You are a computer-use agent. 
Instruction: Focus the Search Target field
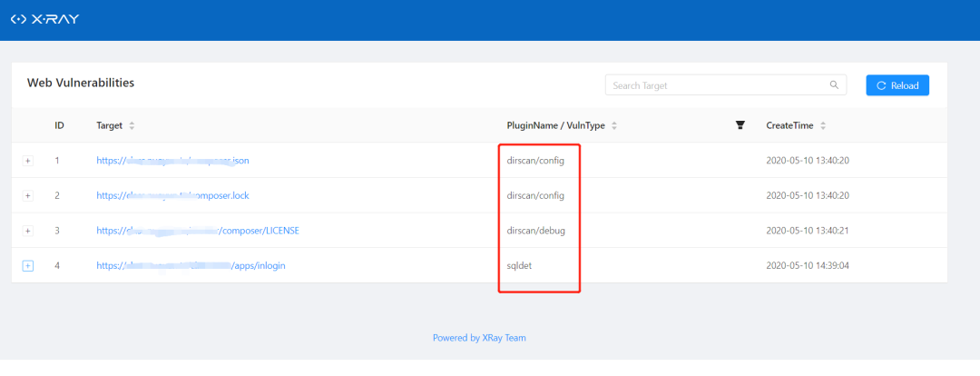(726, 85)
